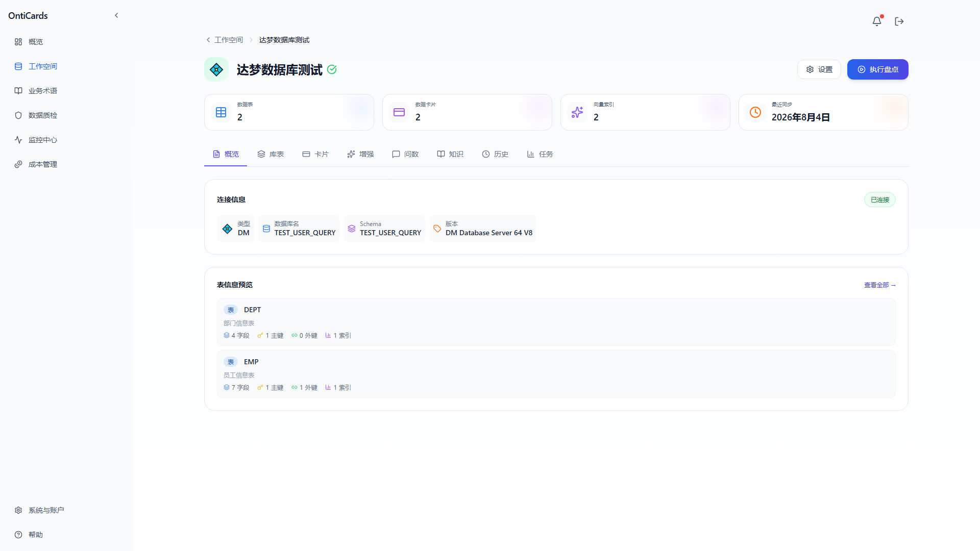
Task: Open the EMP table row
Action: (x=556, y=374)
